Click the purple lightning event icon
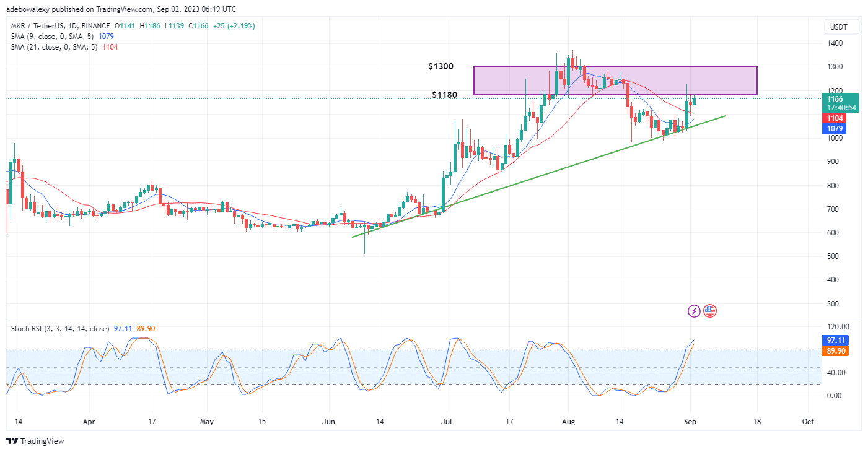The image size is (868, 452). point(694,311)
